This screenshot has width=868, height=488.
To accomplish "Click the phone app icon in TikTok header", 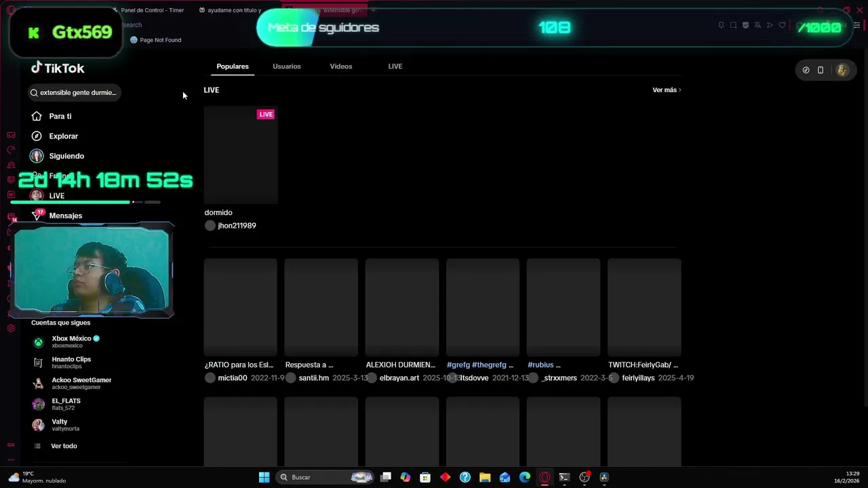I will coord(821,70).
